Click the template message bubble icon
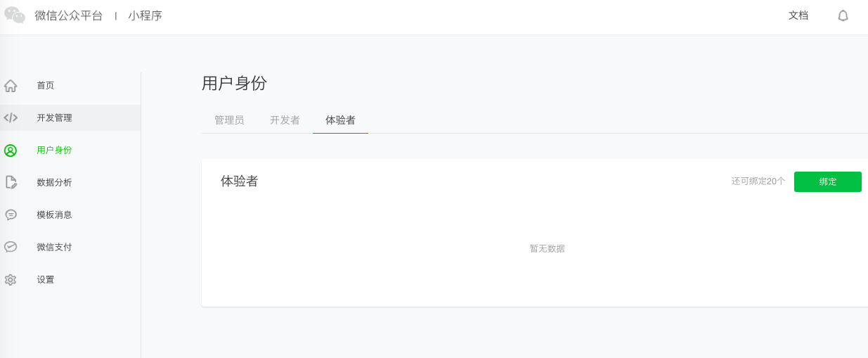Viewport: 868px width, 358px height. [11, 215]
